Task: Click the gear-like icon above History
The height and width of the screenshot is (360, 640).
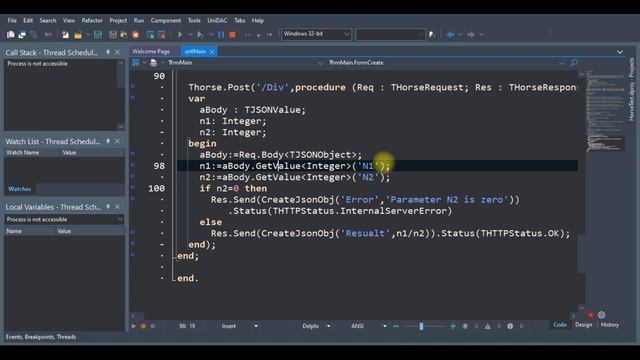Action: click(602, 315)
